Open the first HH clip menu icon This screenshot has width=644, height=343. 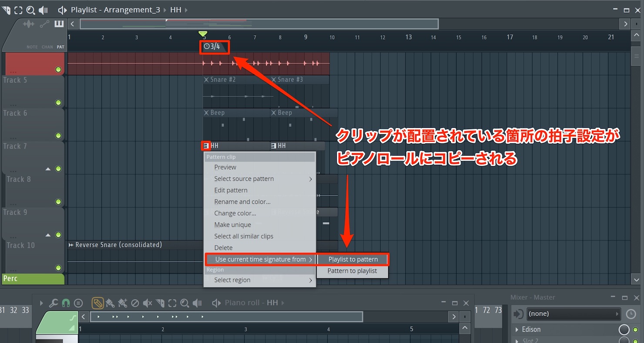tap(206, 146)
